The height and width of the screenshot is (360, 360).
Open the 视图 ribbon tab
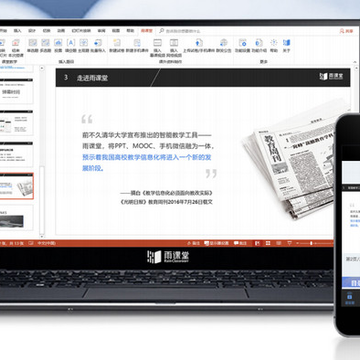click(116, 31)
